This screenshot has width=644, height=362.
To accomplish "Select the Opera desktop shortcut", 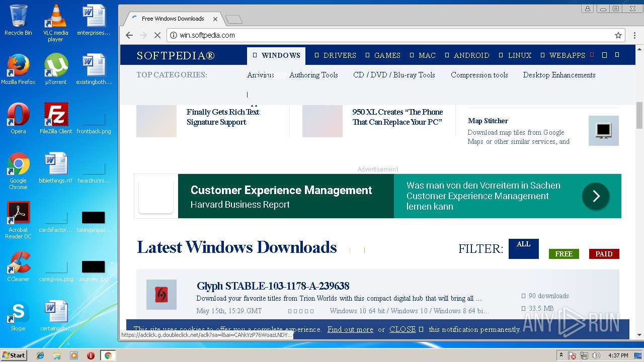I will coord(18,119).
